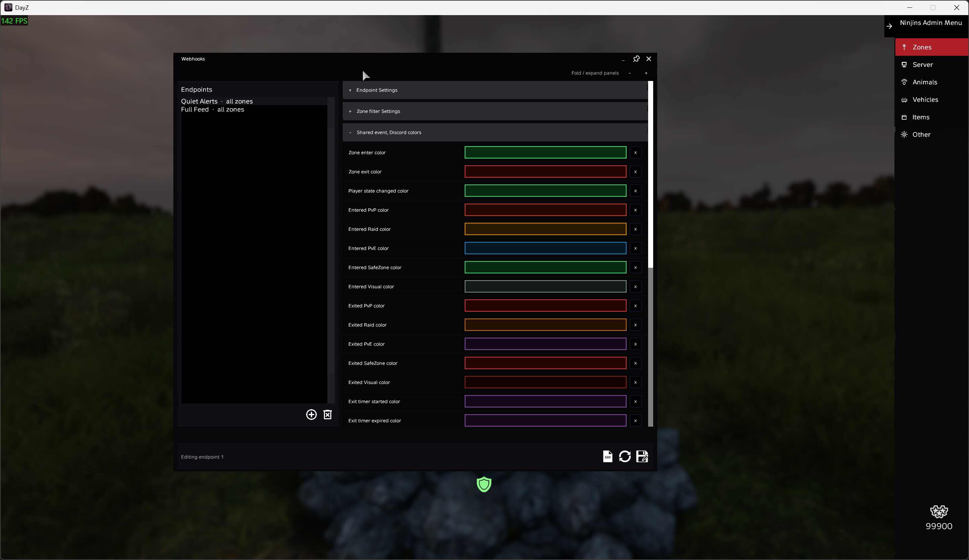
Task: Clear Exited PvE color with x button
Action: 636,344
